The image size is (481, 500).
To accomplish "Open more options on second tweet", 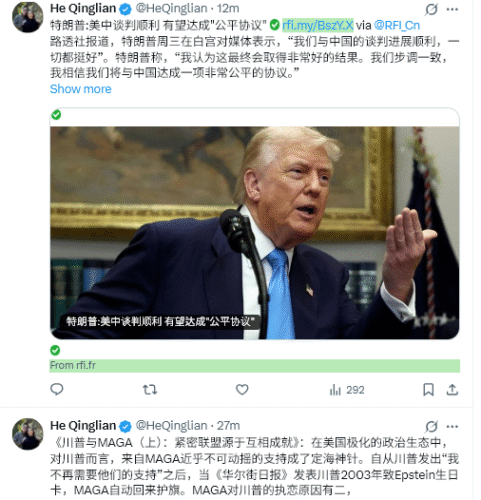I will click(452, 426).
